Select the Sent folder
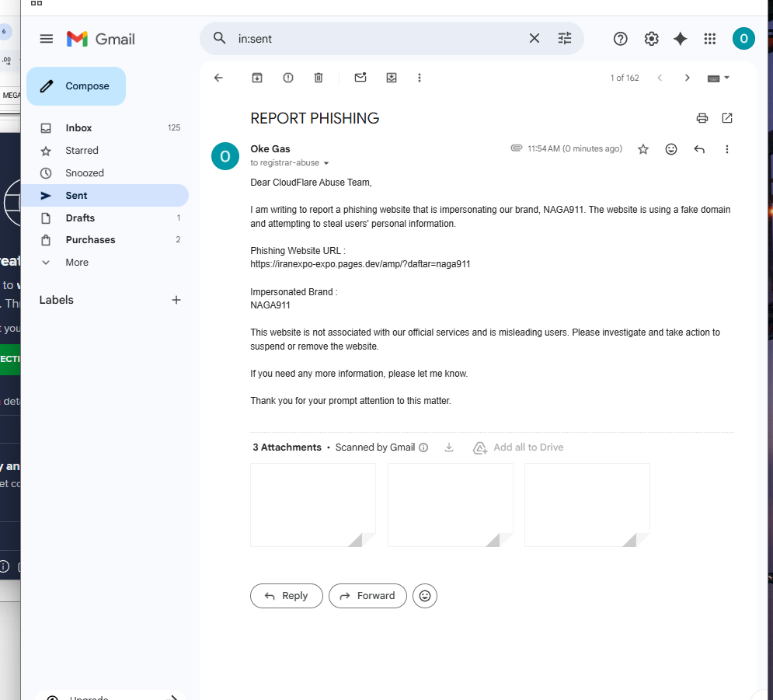Viewport: 773px width, 700px height. tap(105, 196)
